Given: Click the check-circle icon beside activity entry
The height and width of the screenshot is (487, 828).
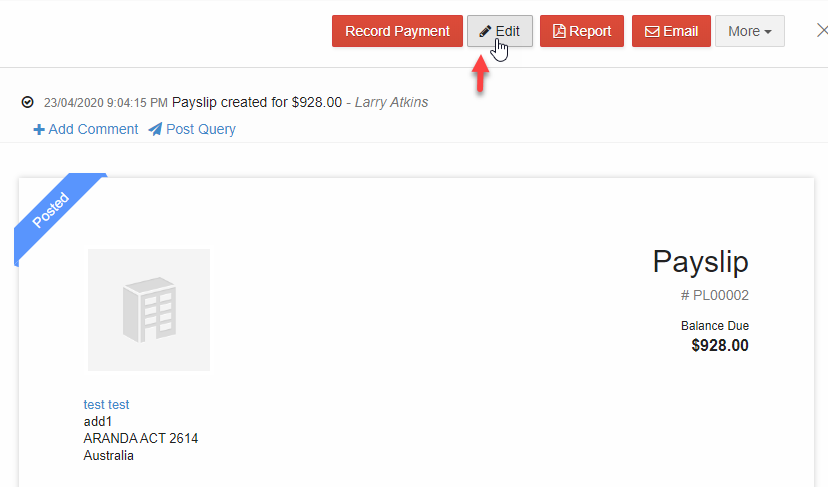Looking at the screenshot, I should click(x=27, y=102).
